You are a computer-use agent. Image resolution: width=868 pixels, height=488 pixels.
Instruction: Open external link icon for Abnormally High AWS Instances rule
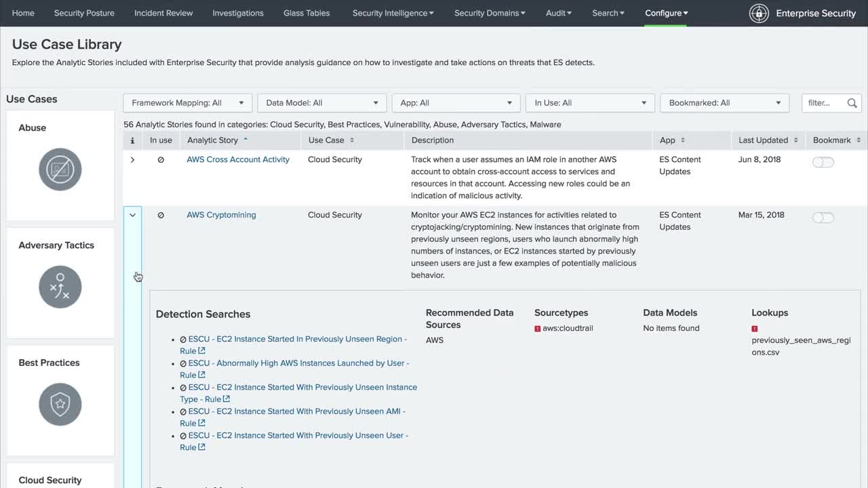pos(201,375)
